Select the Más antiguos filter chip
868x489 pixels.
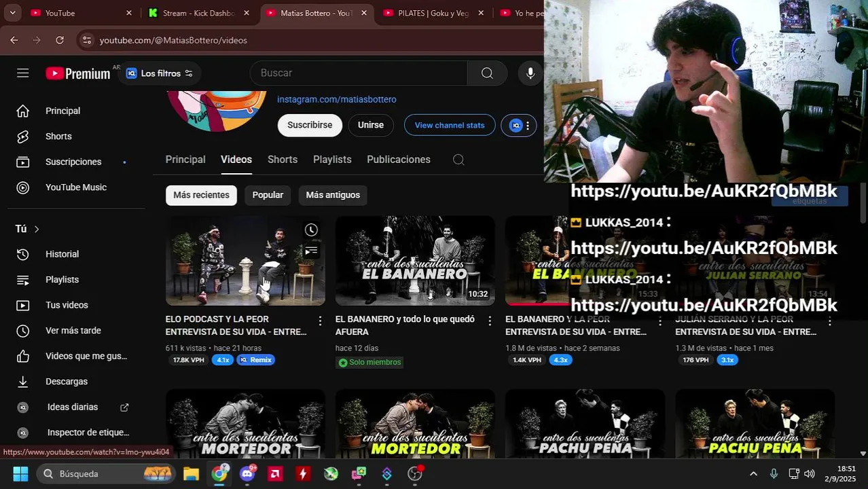[333, 195]
